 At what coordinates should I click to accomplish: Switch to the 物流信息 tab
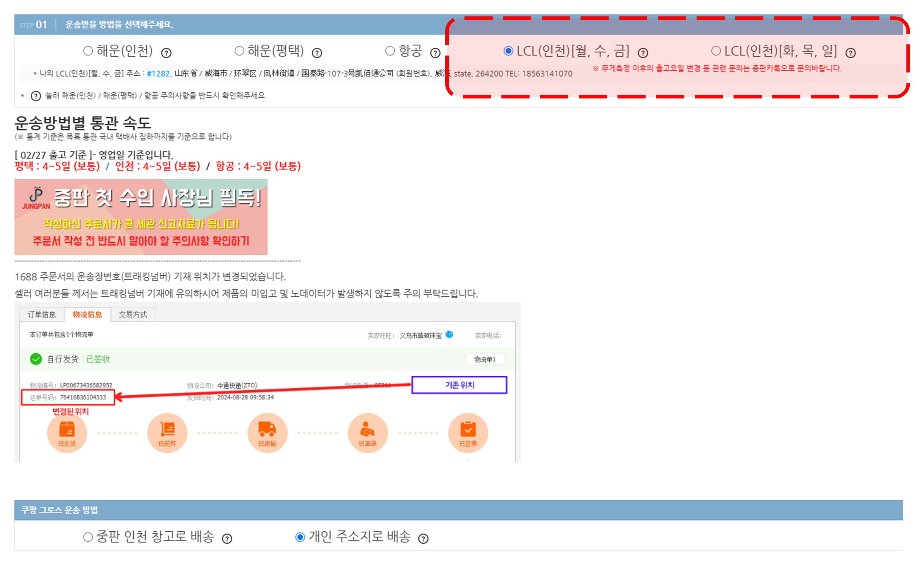point(87,314)
